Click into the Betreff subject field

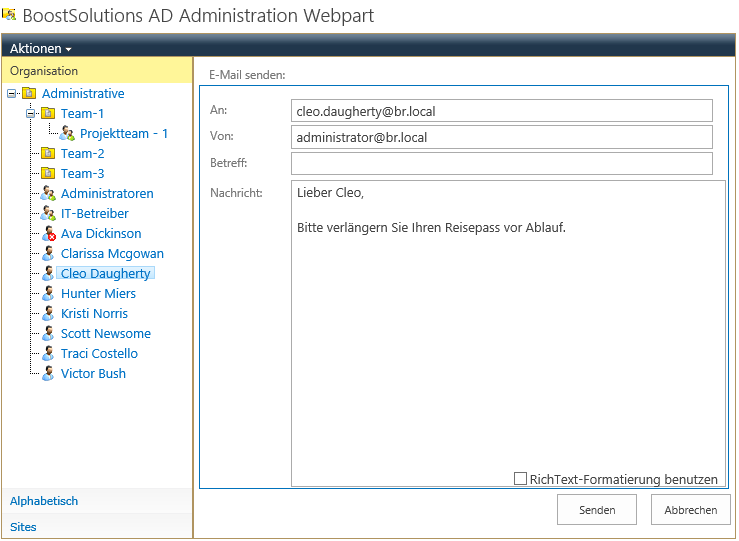pyautogui.click(x=501, y=163)
